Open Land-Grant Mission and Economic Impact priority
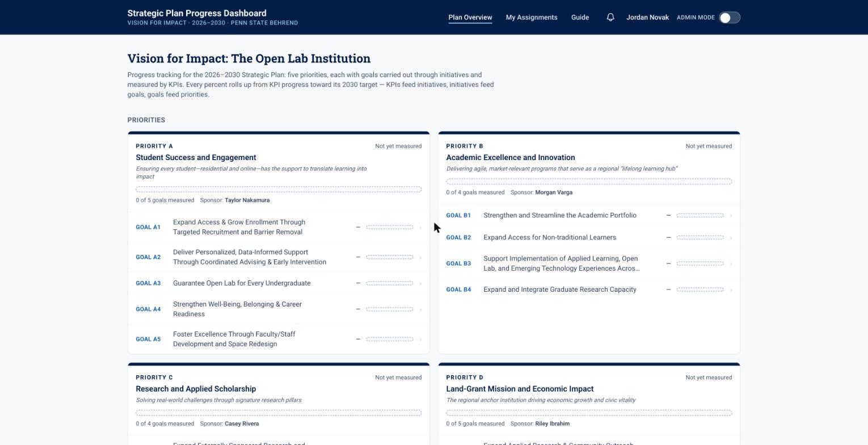 520,389
